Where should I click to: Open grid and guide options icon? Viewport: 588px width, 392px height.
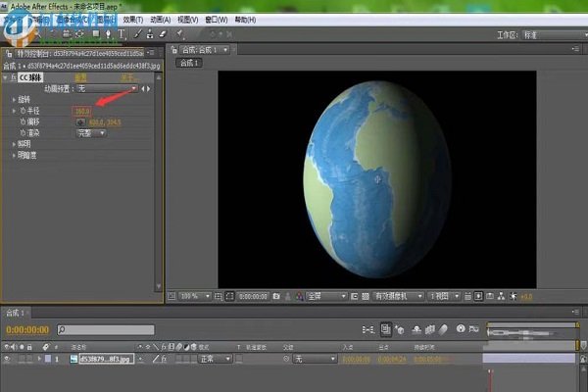coord(219,296)
